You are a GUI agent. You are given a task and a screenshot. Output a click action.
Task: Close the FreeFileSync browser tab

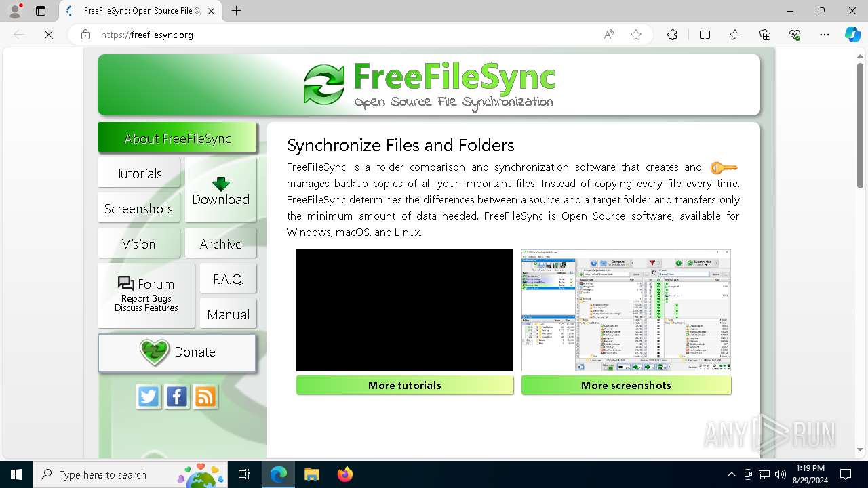coord(212,11)
